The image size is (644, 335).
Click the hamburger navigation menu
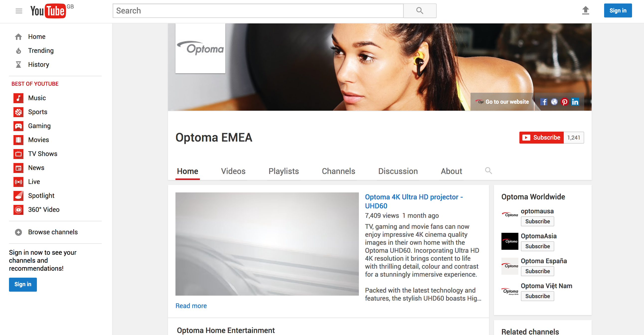pyautogui.click(x=19, y=11)
